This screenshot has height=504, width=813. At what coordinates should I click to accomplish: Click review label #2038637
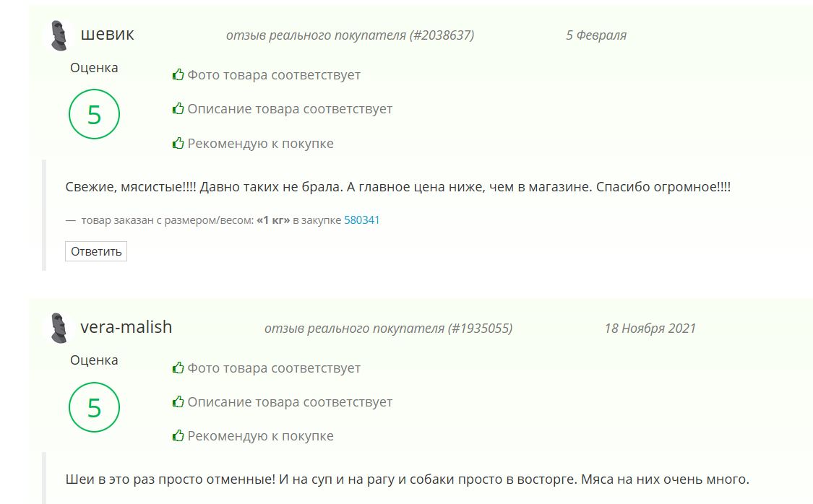click(x=350, y=35)
